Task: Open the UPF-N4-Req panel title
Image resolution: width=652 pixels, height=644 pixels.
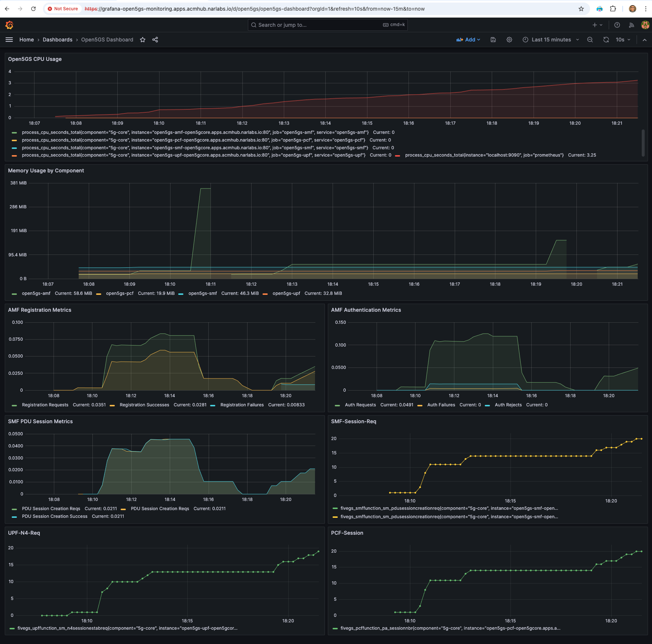Action: click(x=24, y=533)
